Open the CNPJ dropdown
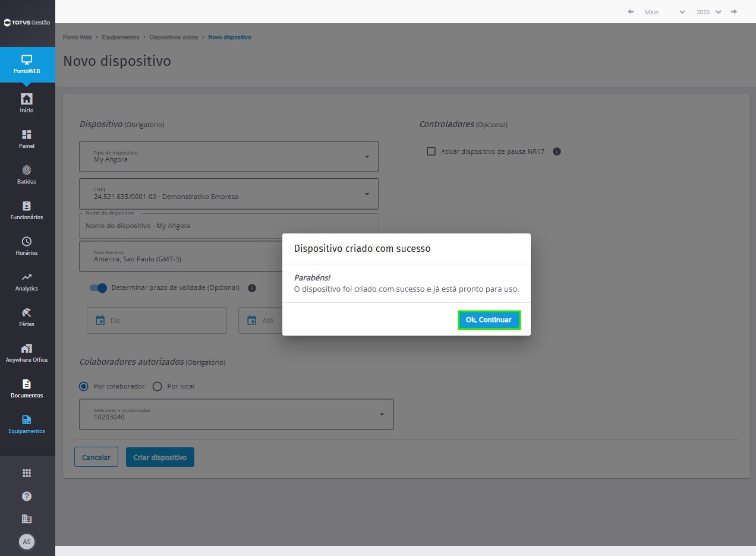Viewport: 756px width, 556px height. pos(229,194)
